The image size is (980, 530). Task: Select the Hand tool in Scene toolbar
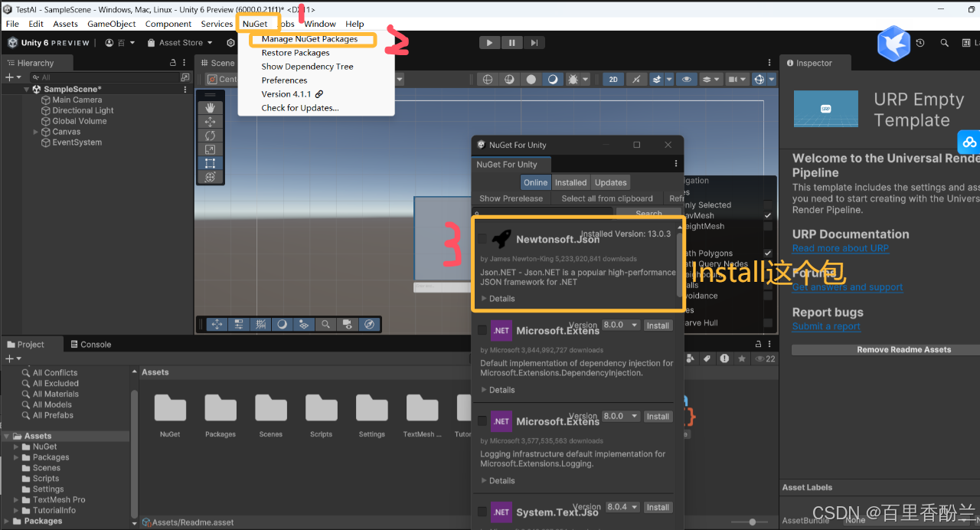pyautogui.click(x=210, y=108)
